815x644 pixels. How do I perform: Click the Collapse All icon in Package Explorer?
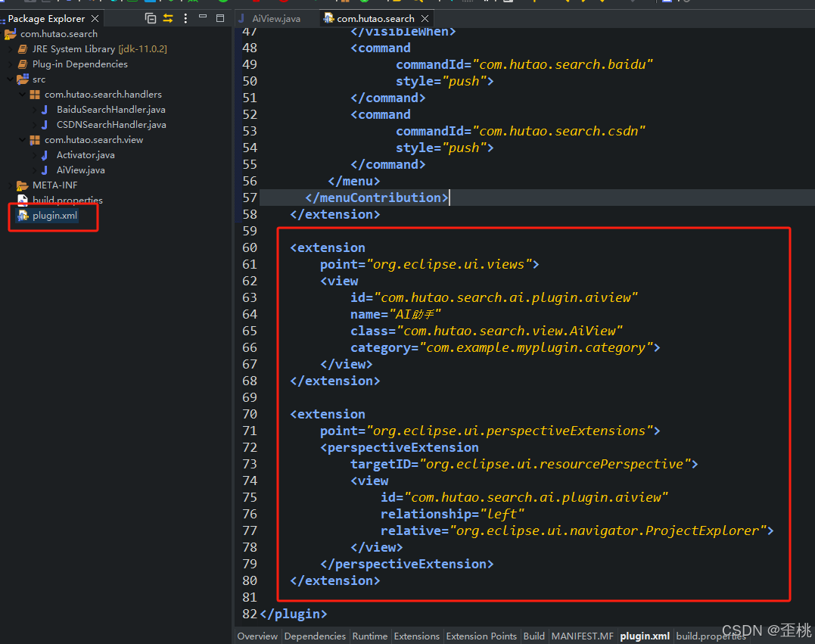pyautogui.click(x=151, y=18)
